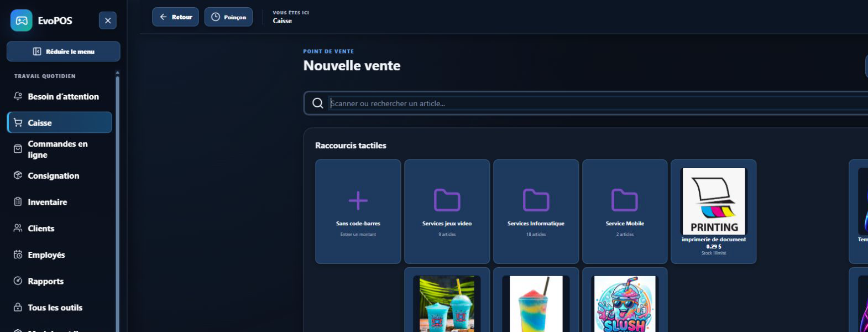
Task: Focus the Scanner ou rechercher un article field
Action: pyautogui.click(x=597, y=103)
